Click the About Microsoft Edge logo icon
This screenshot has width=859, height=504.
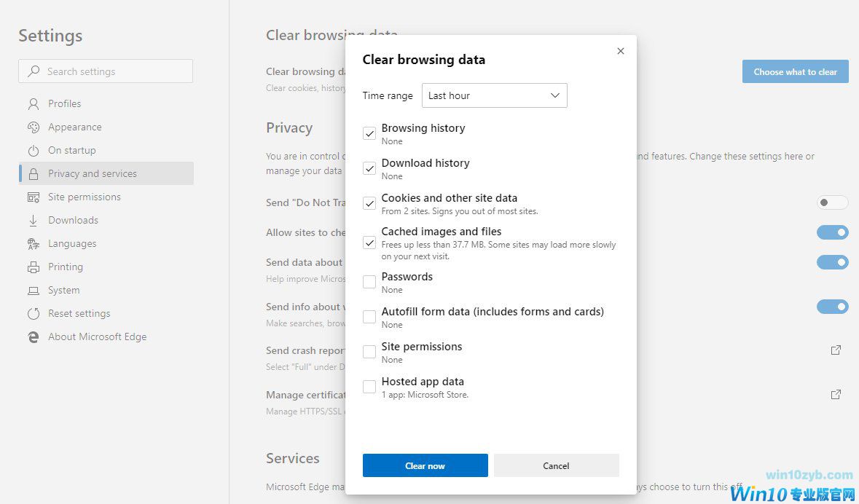click(33, 337)
